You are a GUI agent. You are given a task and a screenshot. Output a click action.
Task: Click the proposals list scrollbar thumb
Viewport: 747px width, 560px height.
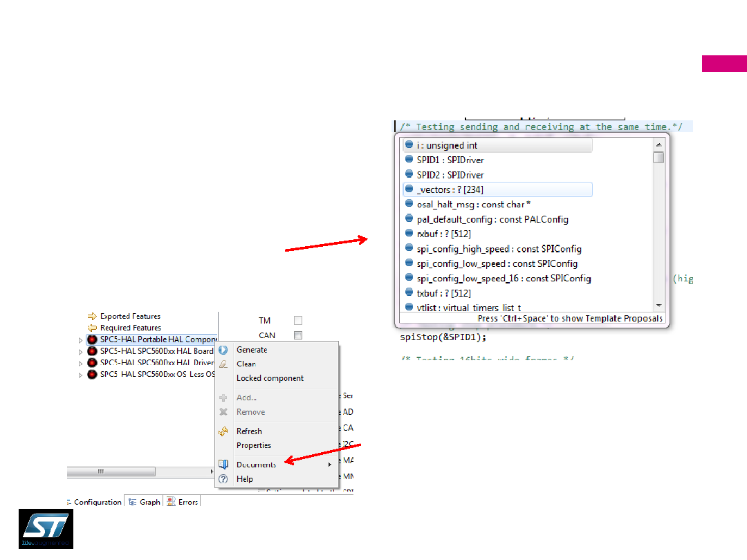pyautogui.click(x=659, y=157)
